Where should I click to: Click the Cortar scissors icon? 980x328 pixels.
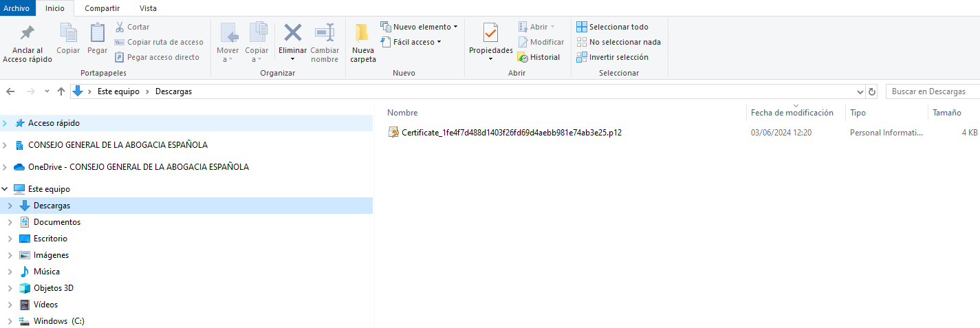pos(120,27)
